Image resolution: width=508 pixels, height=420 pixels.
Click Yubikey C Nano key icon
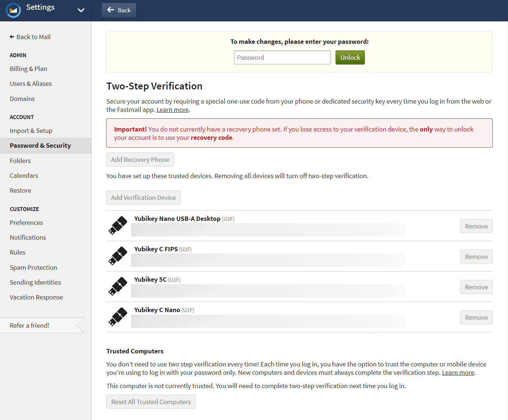point(118,317)
